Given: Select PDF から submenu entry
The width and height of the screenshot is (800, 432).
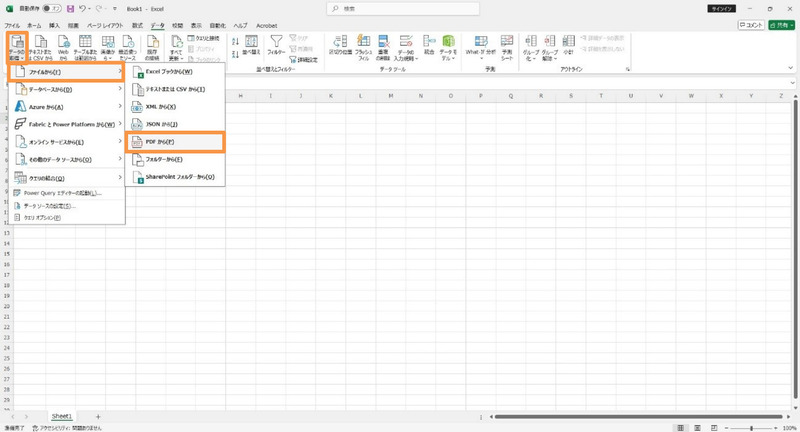Looking at the screenshot, I should pyautogui.click(x=175, y=142).
